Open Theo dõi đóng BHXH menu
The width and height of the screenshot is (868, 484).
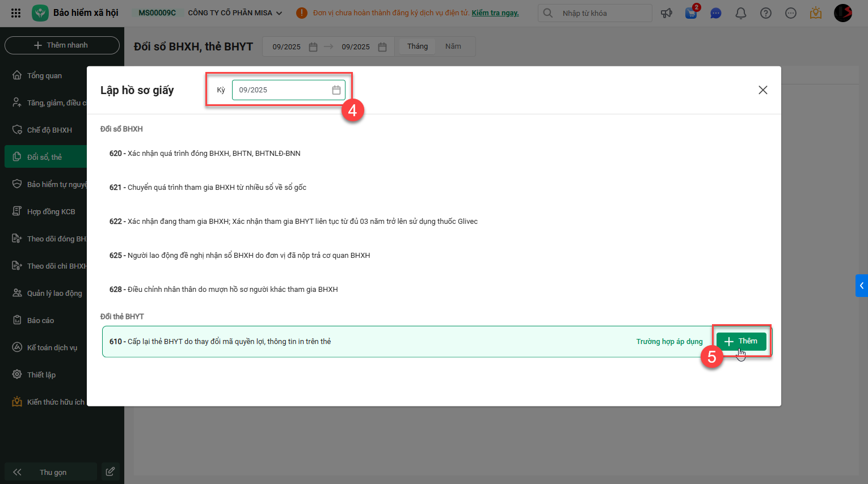coord(49,239)
